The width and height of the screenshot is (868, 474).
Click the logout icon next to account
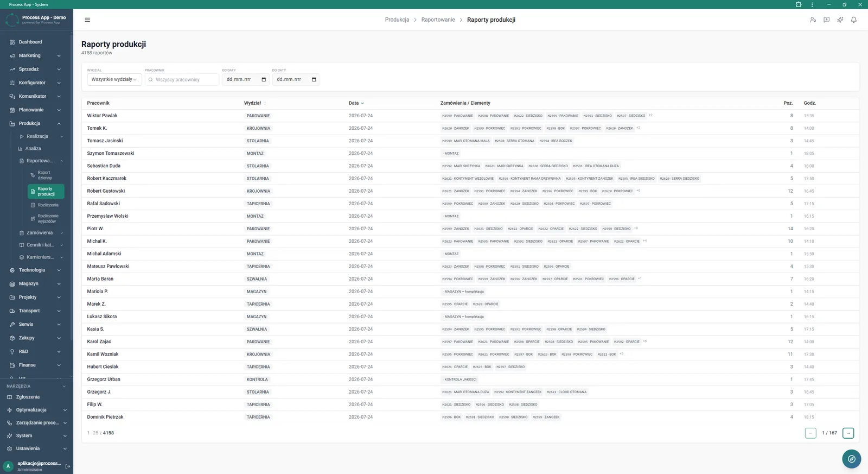tap(68, 466)
